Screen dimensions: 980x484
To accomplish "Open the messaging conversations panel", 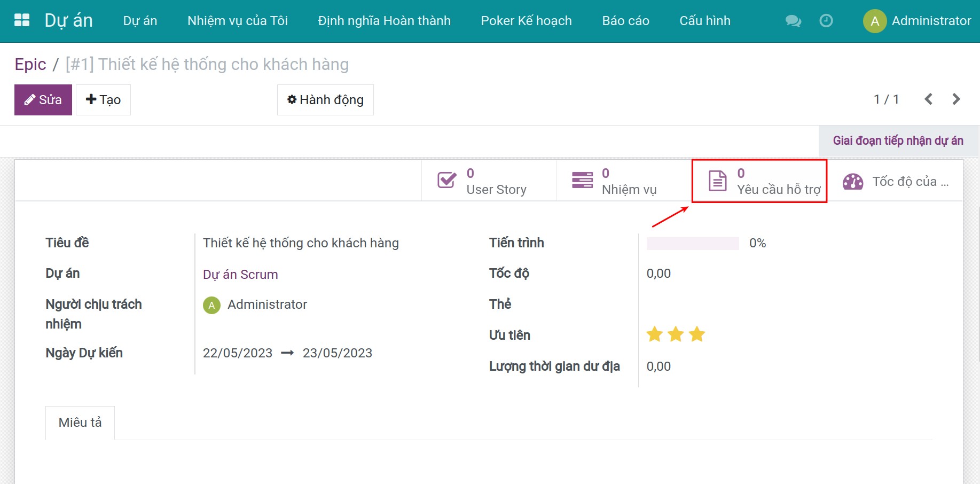I will tap(793, 20).
